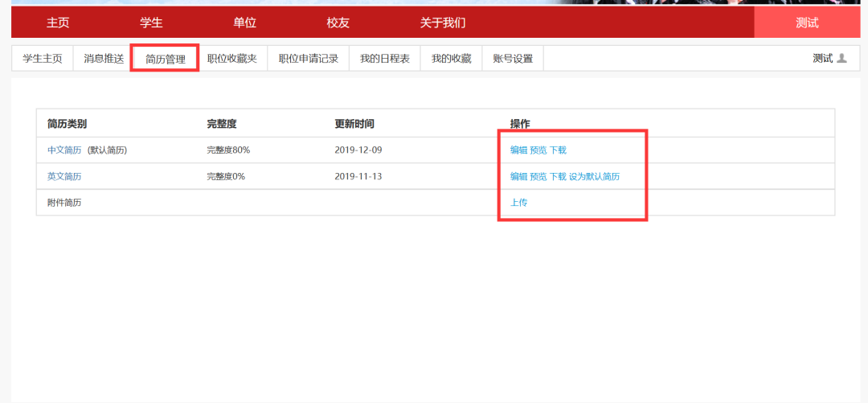Select 校友 in the top navigation
Screen dimensions: 868x403
click(338, 23)
